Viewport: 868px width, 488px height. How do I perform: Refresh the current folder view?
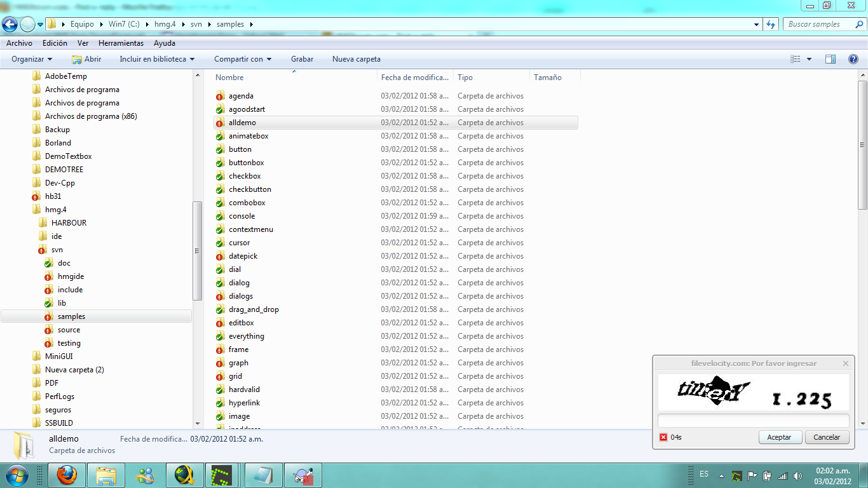771,25
